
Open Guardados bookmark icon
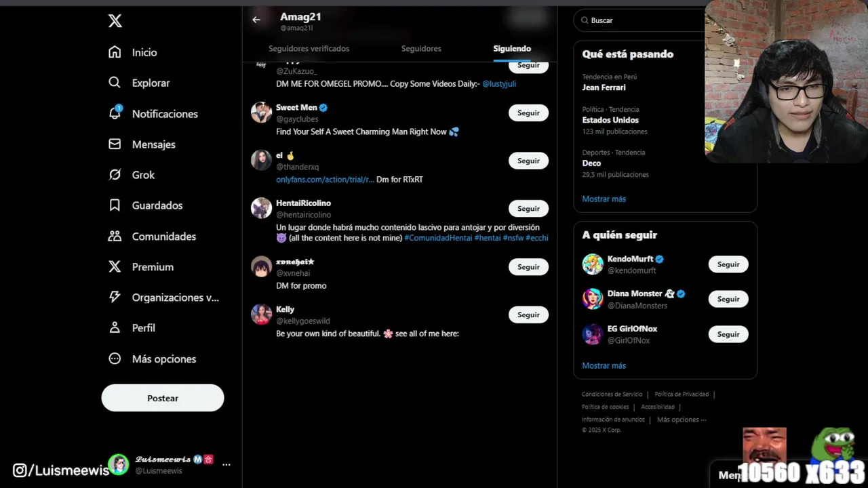[115, 205]
